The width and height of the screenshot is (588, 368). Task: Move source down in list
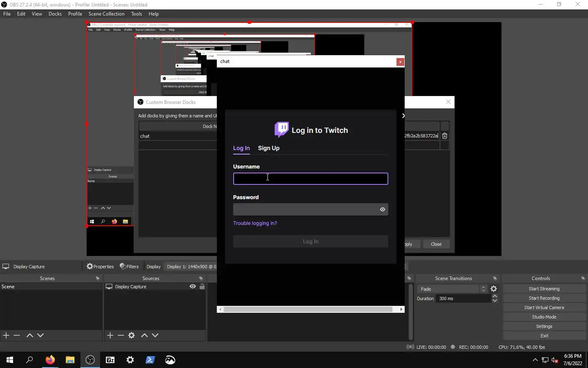click(155, 335)
